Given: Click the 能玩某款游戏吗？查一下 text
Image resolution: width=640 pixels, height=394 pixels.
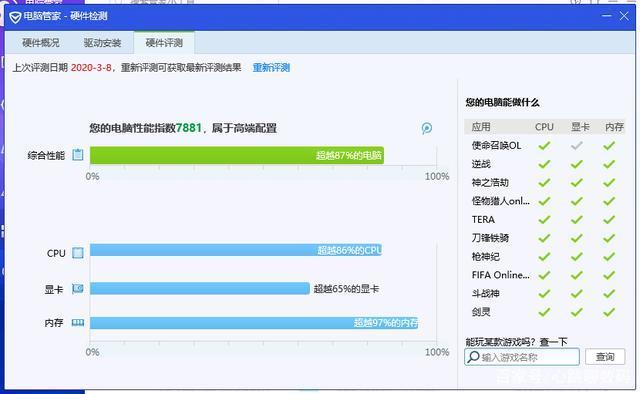Looking at the screenshot, I should 516,342.
